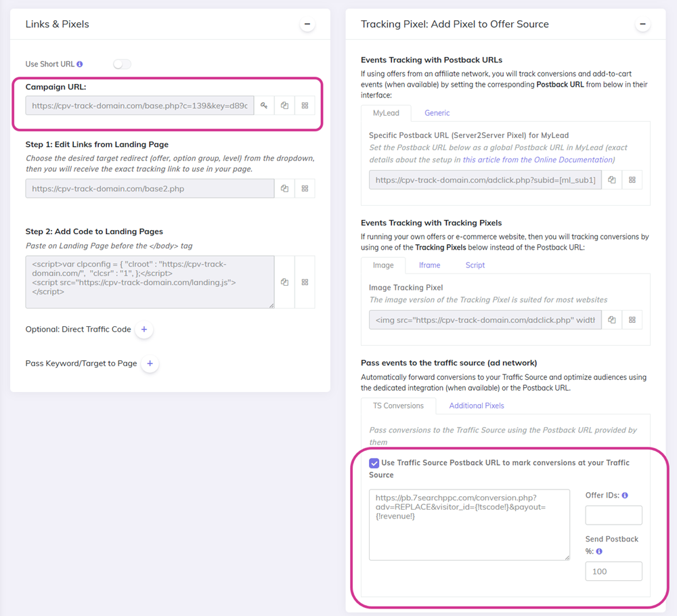
Task: Click the key icon beside Campaign URL
Action: click(264, 106)
